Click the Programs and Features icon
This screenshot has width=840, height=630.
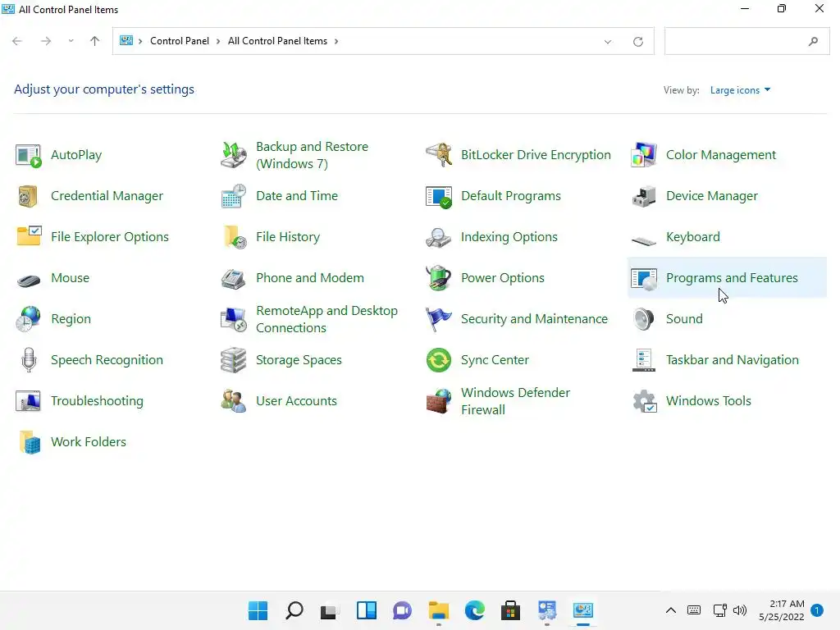click(x=644, y=278)
